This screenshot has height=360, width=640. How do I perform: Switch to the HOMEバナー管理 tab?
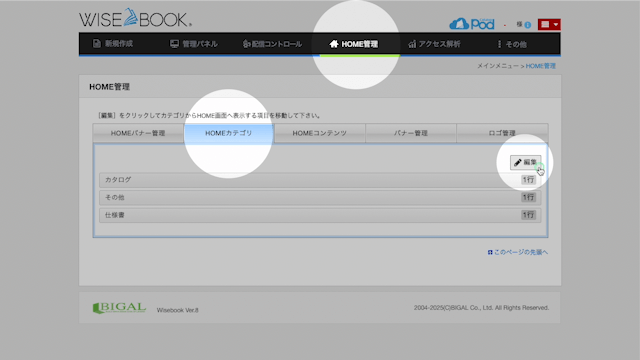coord(138,133)
